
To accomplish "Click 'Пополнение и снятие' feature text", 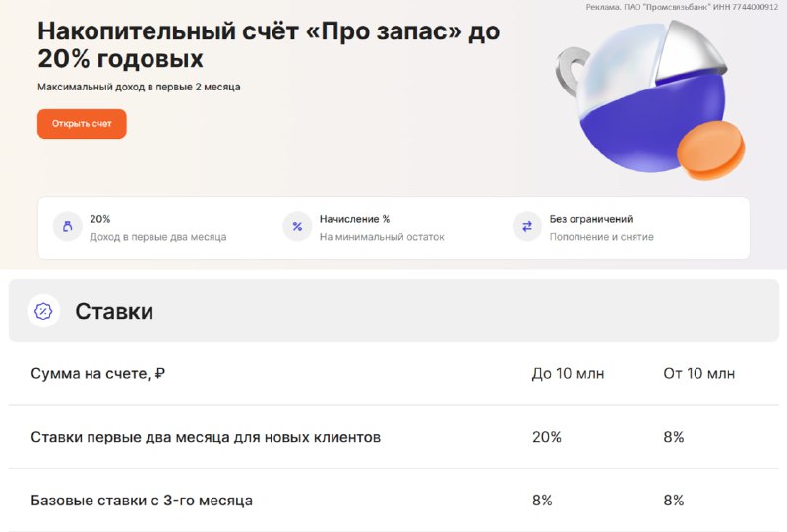I will pyautogui.click(x=602, y=237).
